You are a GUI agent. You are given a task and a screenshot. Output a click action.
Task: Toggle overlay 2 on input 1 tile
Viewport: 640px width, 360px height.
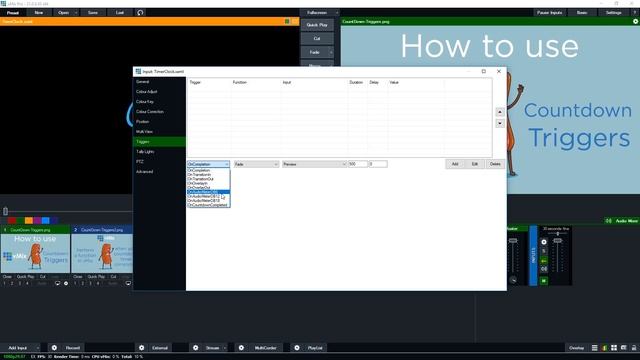coord(12,283)
